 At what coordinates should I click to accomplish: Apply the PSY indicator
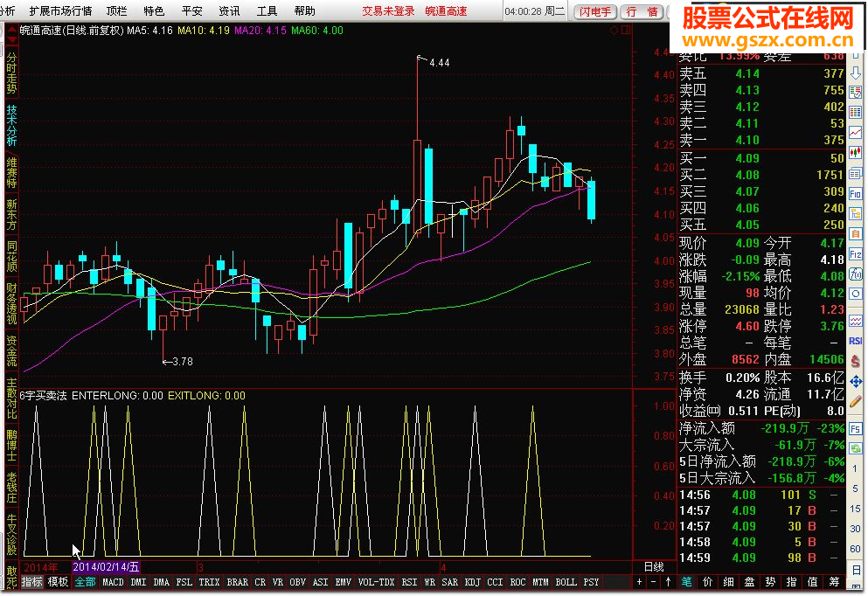click(591, 582)
